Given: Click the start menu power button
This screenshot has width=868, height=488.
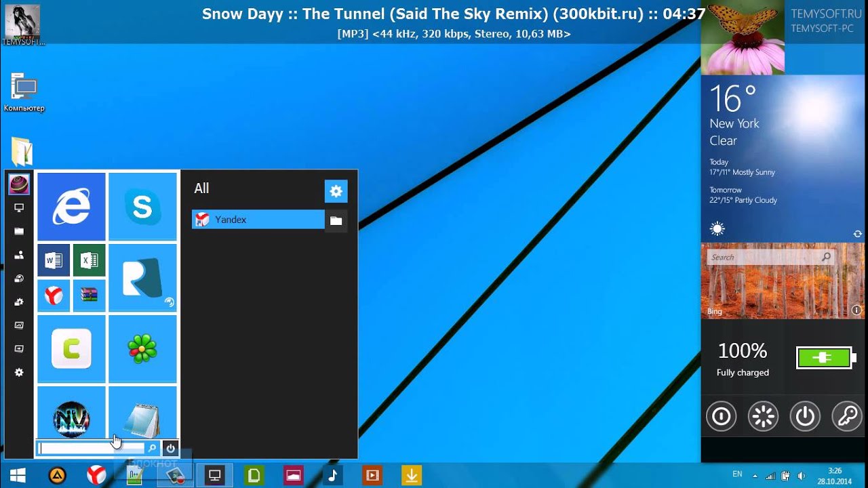Looking at the screenshot, I should coord(170,448).
